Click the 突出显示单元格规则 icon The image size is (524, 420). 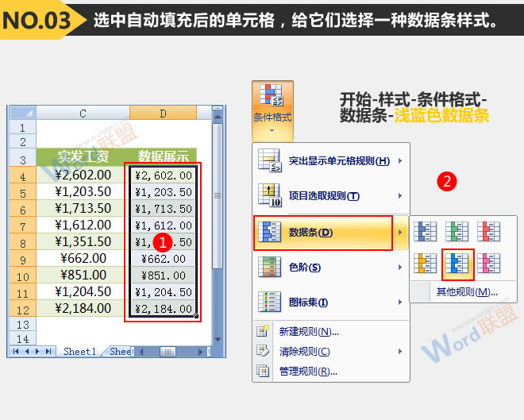270,160
